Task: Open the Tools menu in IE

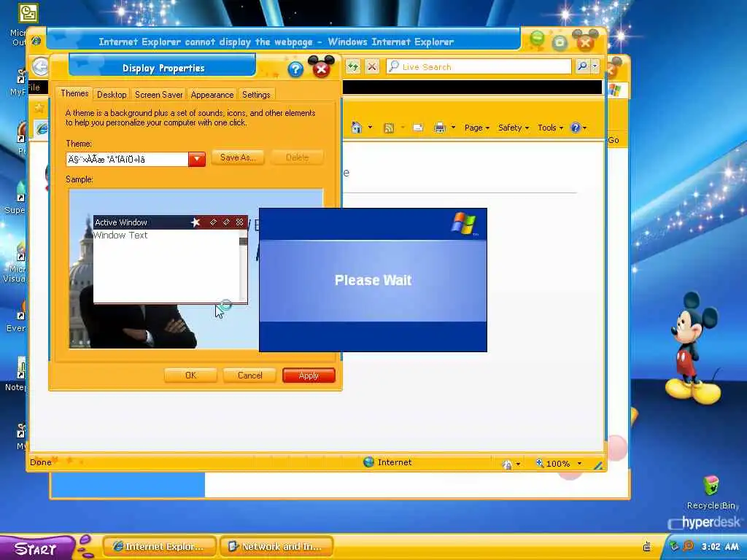Action: tap(550, 128)
